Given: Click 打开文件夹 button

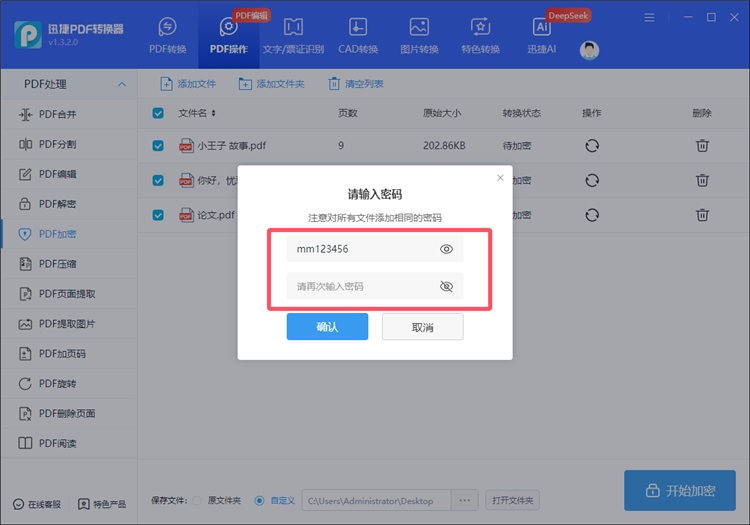Looking at the screenshot, I should [512, 501].
